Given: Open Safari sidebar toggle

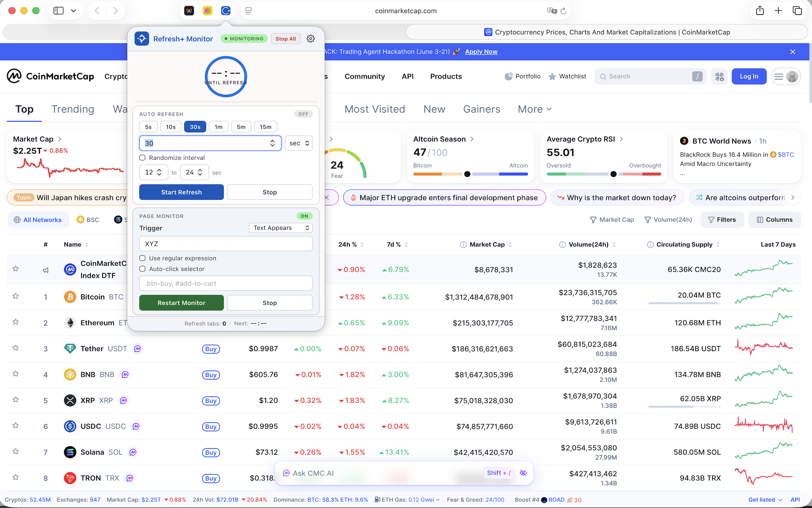Looking at the screenshot, I should pos(58,11).
